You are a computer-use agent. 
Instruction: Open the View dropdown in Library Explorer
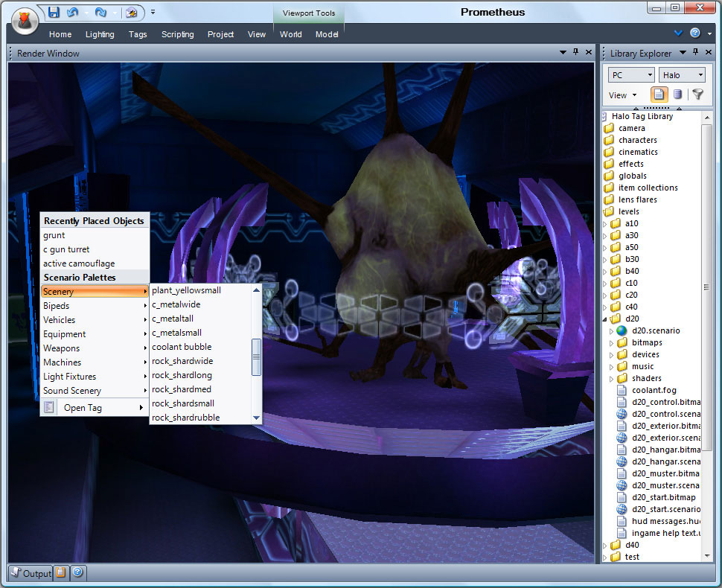click(622, 95)
